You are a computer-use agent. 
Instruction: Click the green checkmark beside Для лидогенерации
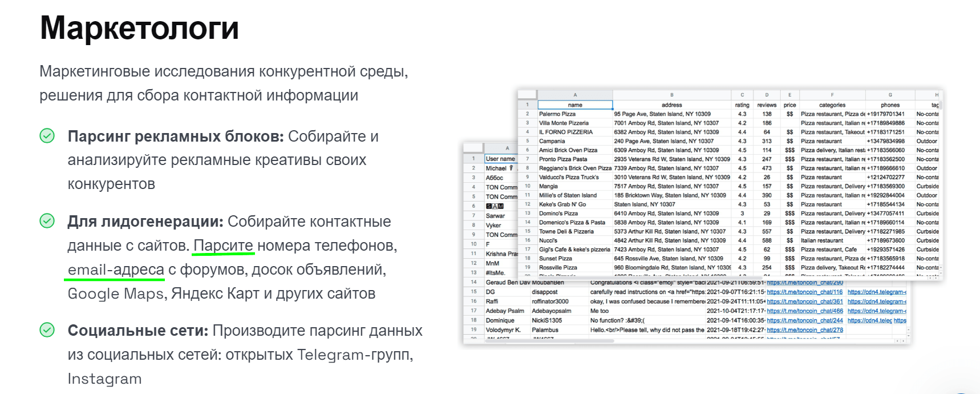(x=47, y=221)
